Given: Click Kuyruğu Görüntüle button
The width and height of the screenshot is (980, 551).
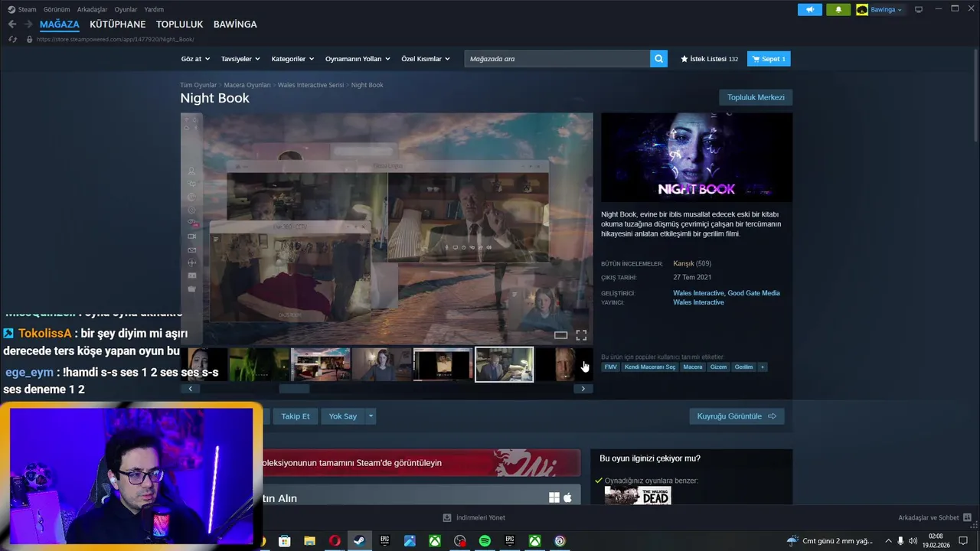Looking at the screenshot, I should [737, 416].
